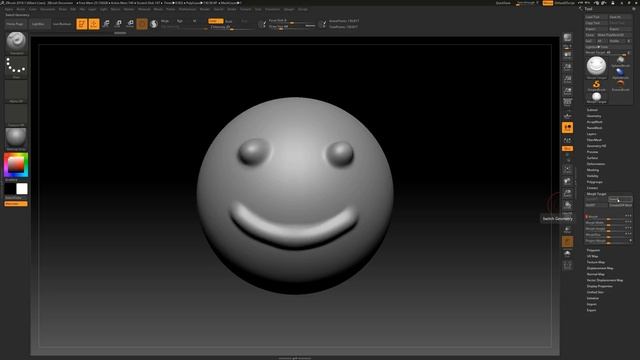
Task: Select the EraserBrush tool
Action: [x=620, y=85]
